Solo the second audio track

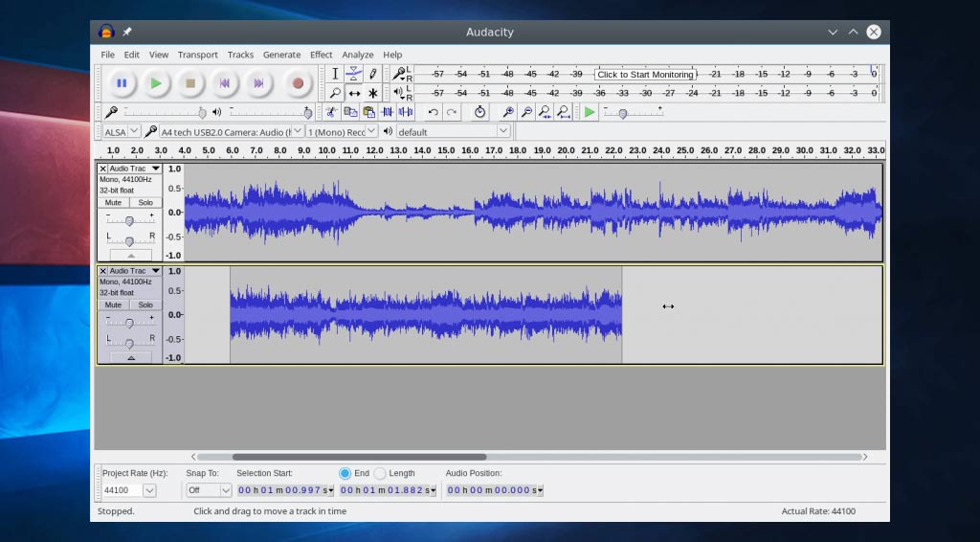point(145,305)
